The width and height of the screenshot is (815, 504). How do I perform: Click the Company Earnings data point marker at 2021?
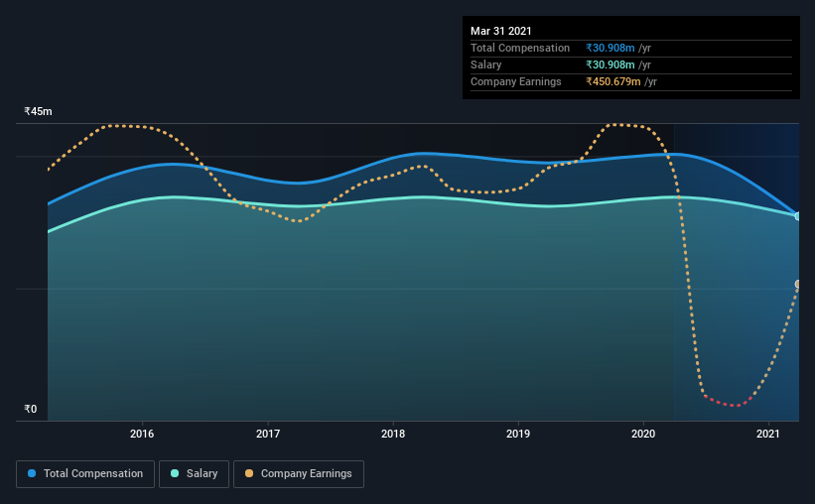click(798, 284)
